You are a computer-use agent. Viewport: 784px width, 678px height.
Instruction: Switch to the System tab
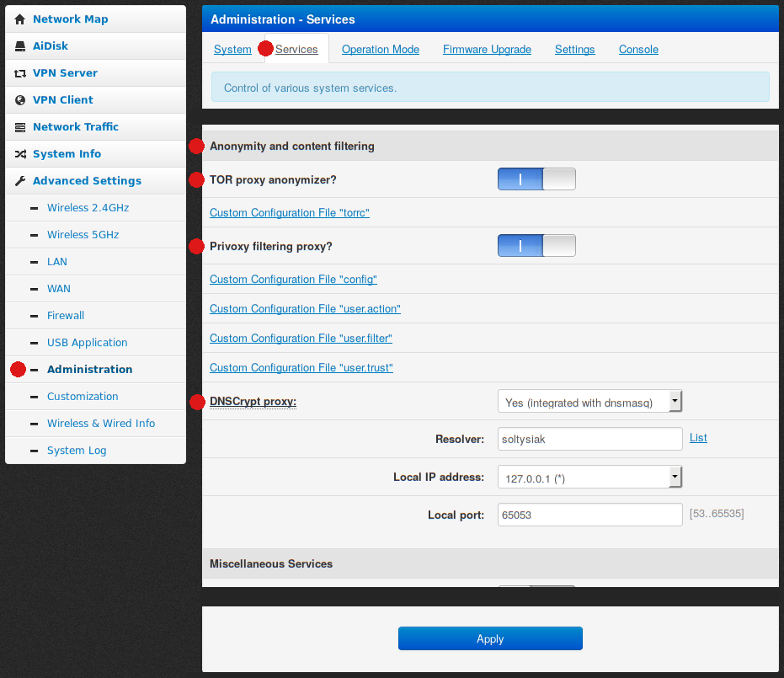[232, 49]
